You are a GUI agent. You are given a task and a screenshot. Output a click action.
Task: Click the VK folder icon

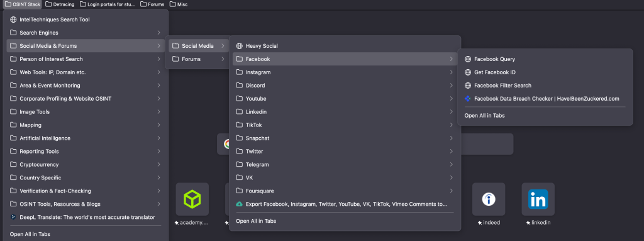point(240,177)
